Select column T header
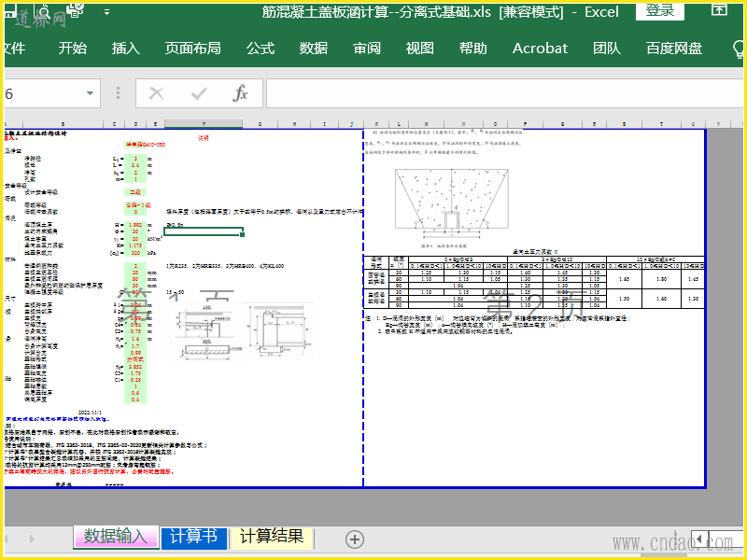The height and width of the screenshot is (560, 747). (x=661, y=124)
